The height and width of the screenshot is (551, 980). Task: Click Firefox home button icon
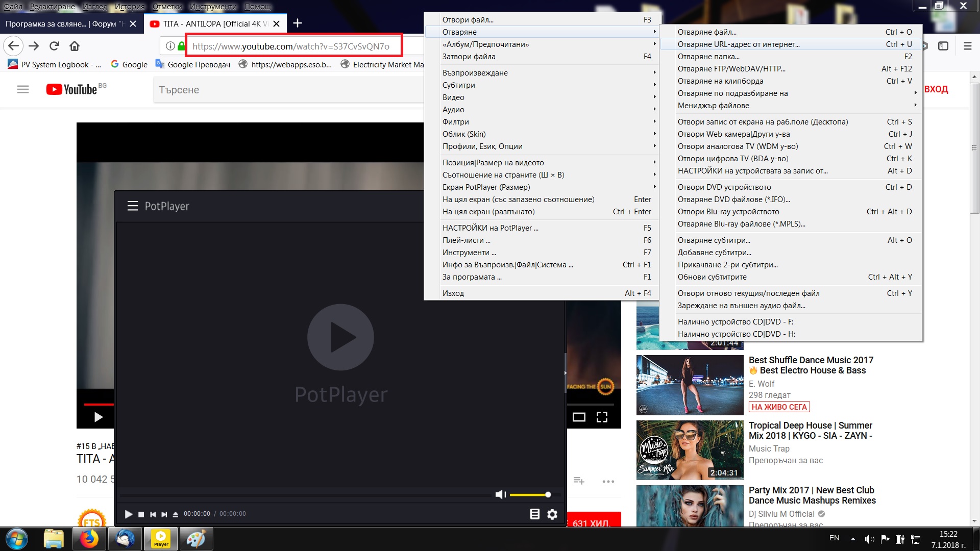coord(75,46)
